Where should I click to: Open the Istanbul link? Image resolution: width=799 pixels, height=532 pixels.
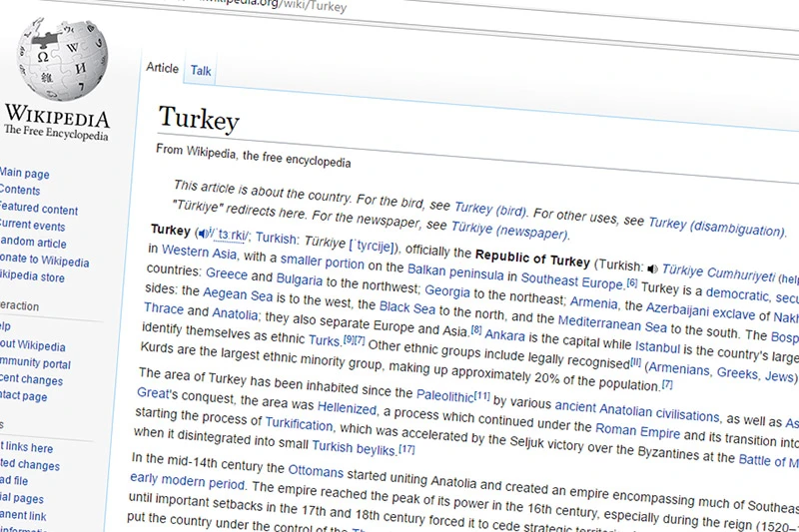pyautogui.click(x=657, y=346)
